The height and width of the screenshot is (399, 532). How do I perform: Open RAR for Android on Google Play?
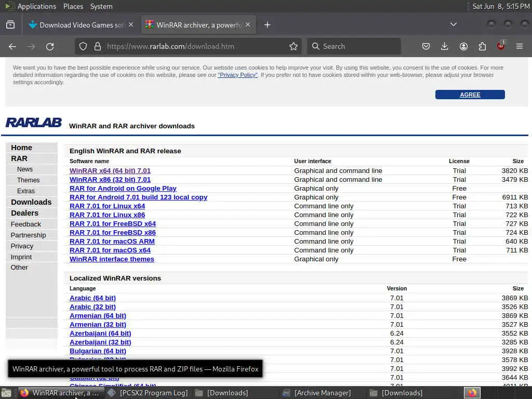(123, 188)
